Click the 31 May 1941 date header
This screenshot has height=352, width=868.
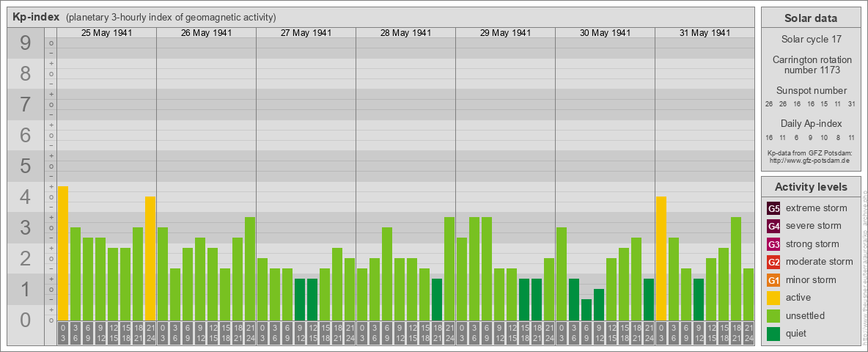[705, 33]
